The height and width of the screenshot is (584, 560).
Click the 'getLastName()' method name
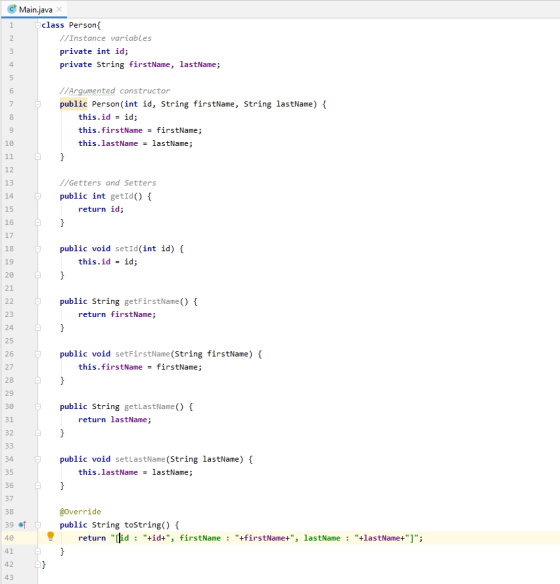(154, 406)
